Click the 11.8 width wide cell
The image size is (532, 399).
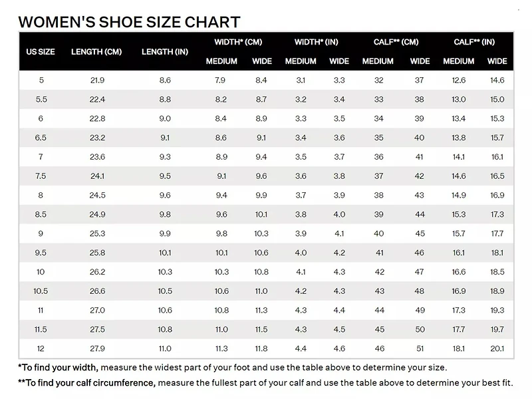[x=261, y=348]
